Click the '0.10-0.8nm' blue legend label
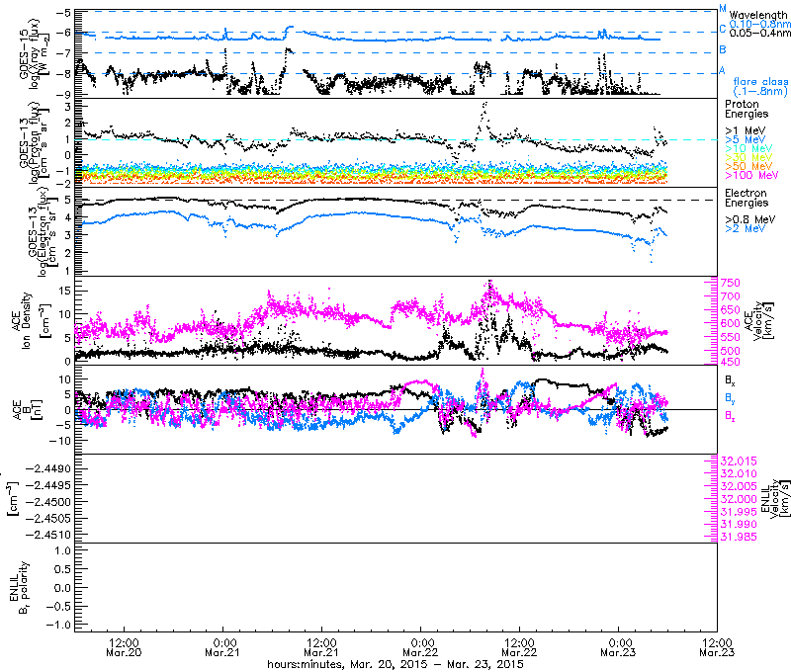 tap(759, 24)
